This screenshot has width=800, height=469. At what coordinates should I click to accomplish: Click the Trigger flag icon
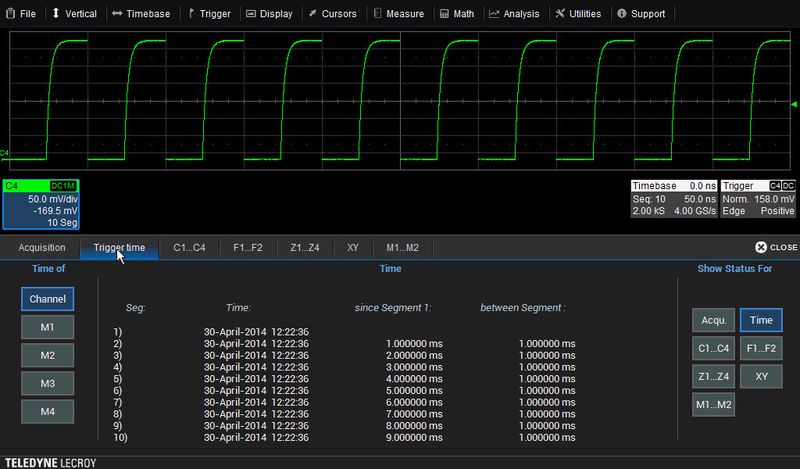coord(191,14)
